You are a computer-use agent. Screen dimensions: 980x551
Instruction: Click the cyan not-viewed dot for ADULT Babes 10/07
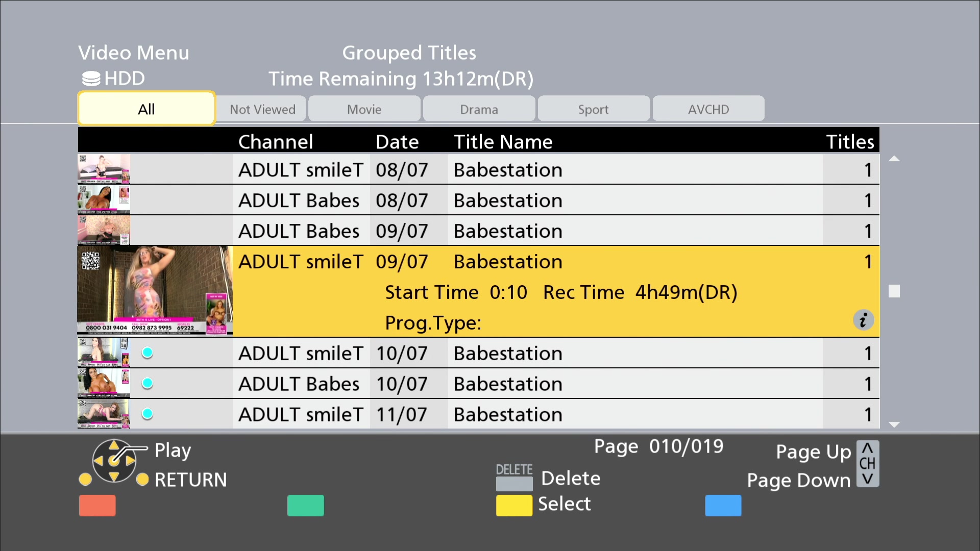[148, 383]
